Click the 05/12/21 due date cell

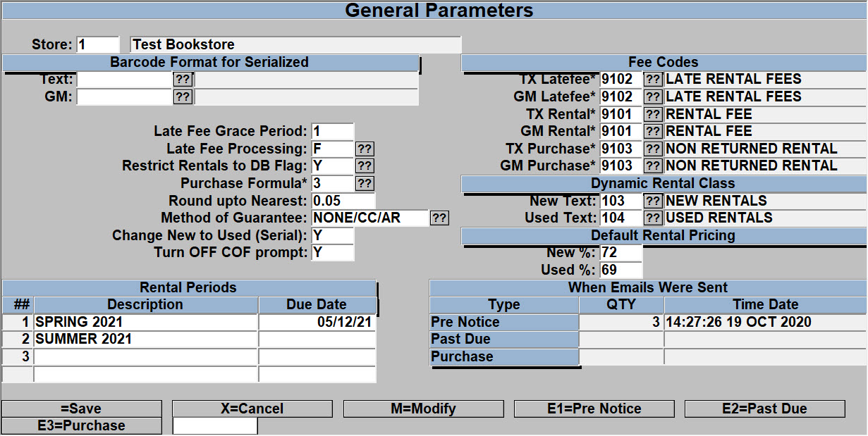tap(317, 322)
